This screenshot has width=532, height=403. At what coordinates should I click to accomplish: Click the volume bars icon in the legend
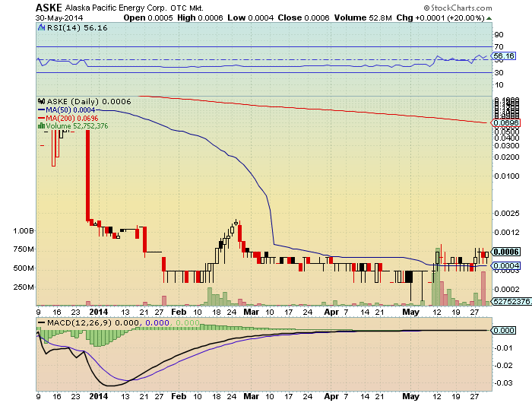pos(41,126)
